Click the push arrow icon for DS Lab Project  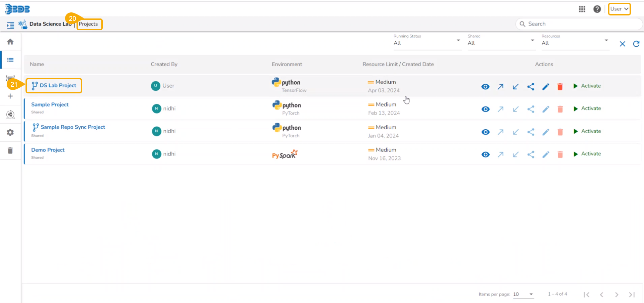[500, 87]
